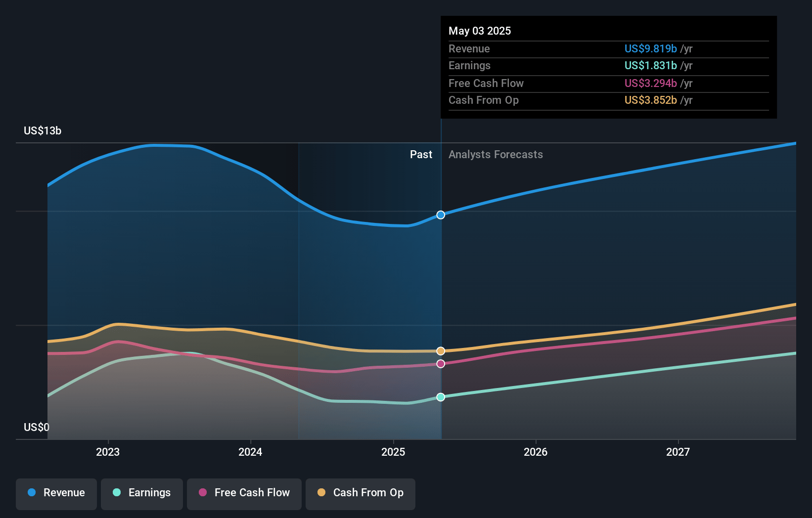This screenshot has height=518, width=812.
Task: Toggle the Earnings series in the legend
Action: 142,494
